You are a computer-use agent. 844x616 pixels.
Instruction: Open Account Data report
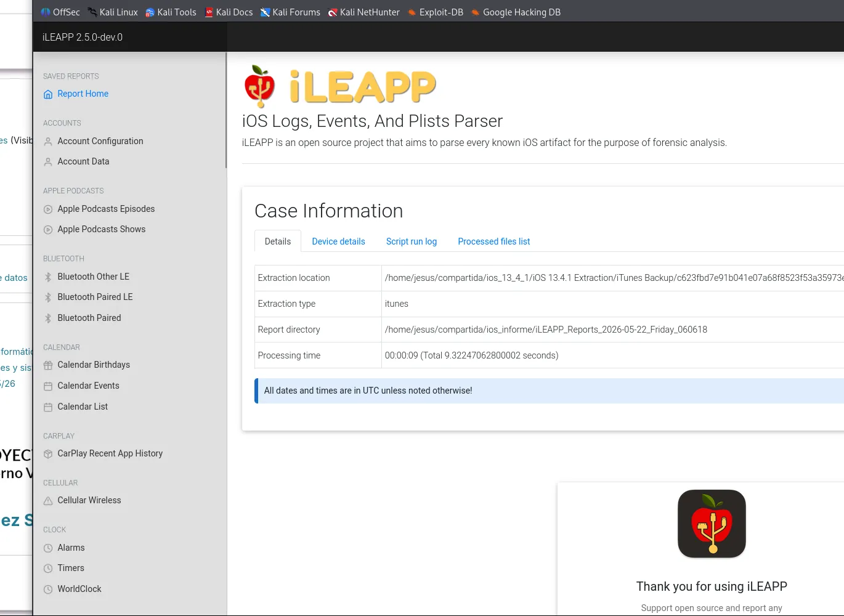click(83, 161)
